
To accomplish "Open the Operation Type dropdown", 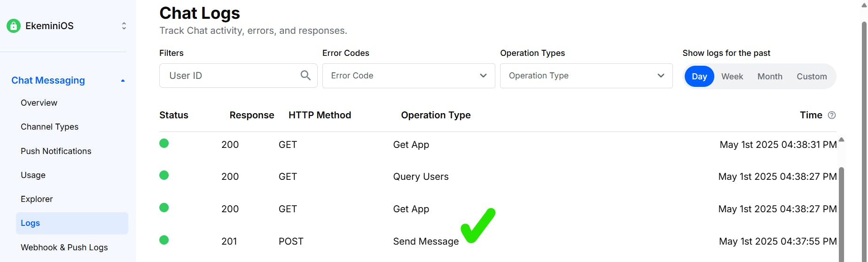I will (x=586, y=76).
